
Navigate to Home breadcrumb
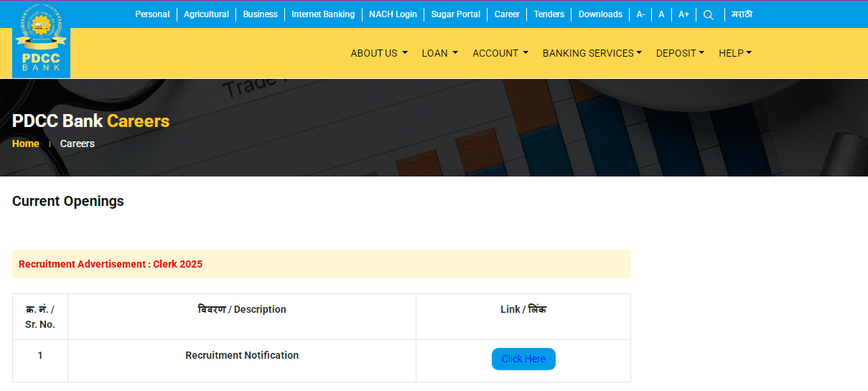coord(26,143)
